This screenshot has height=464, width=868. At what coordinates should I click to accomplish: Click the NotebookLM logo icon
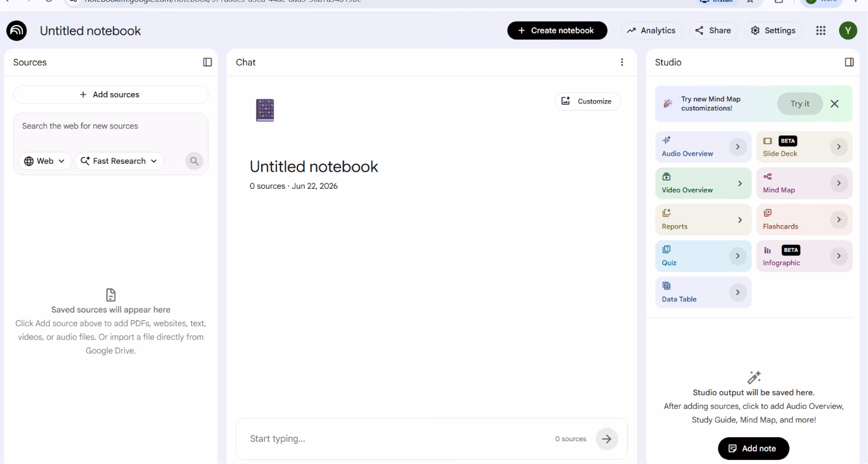pos(16,31)
